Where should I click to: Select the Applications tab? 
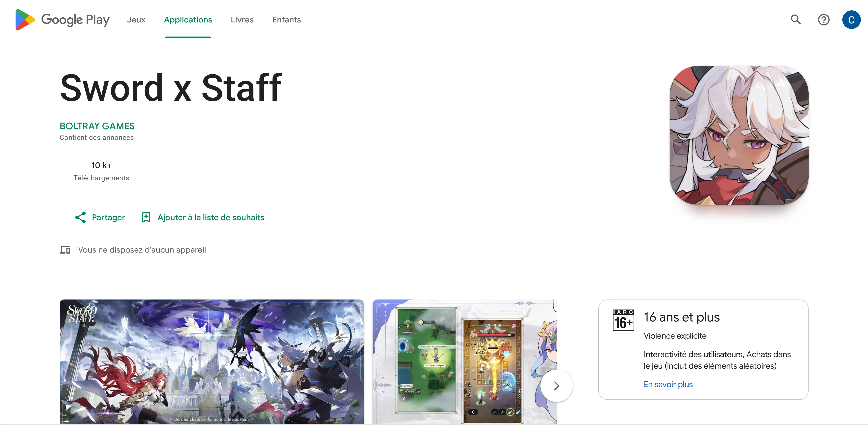pos(188,20)
